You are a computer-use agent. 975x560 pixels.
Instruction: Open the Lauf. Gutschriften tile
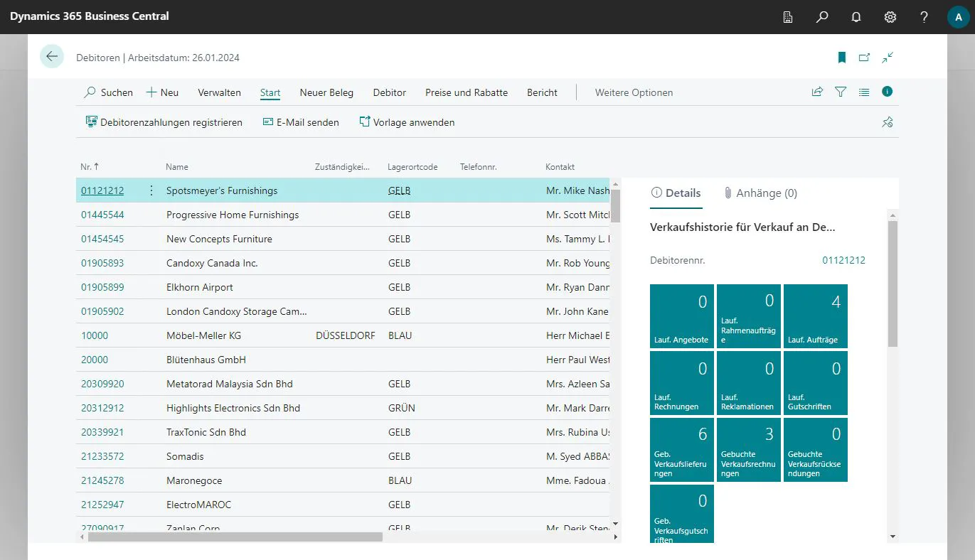816,383
